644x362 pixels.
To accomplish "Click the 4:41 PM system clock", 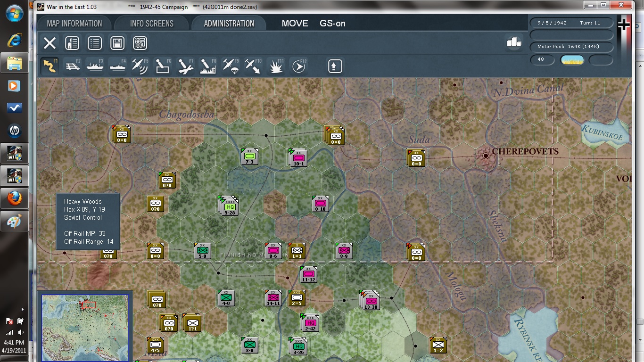I will click(14, 342).
